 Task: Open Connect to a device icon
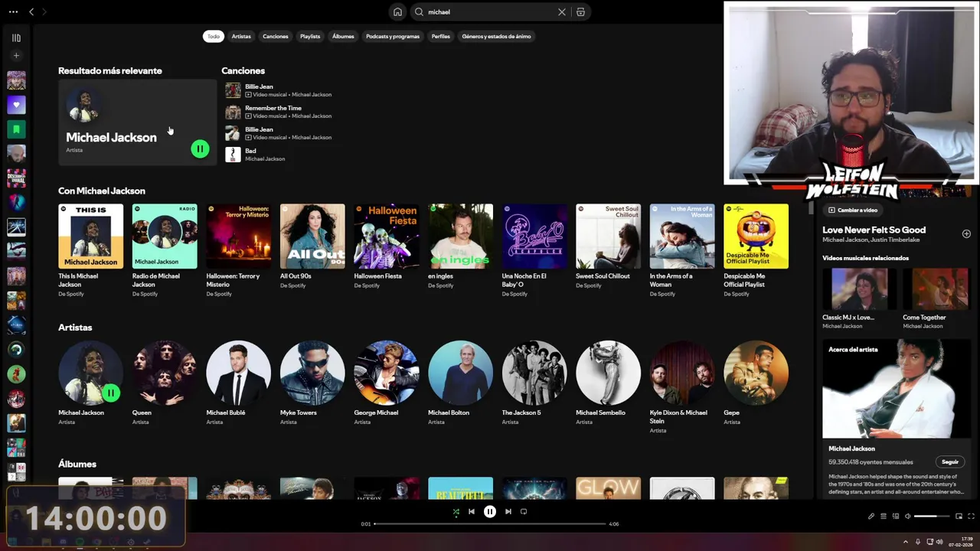(x=896, y=517)
